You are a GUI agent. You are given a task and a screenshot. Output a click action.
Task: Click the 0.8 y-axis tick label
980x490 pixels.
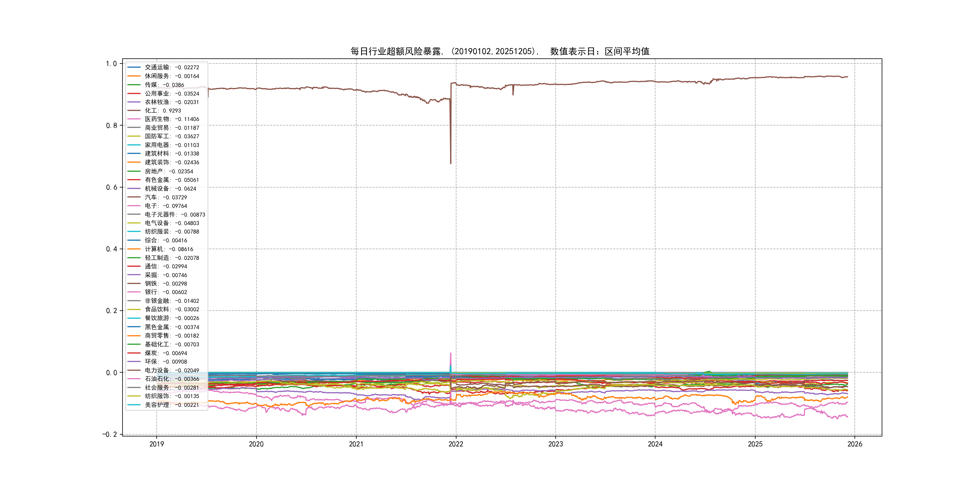(x=112, y=126)
